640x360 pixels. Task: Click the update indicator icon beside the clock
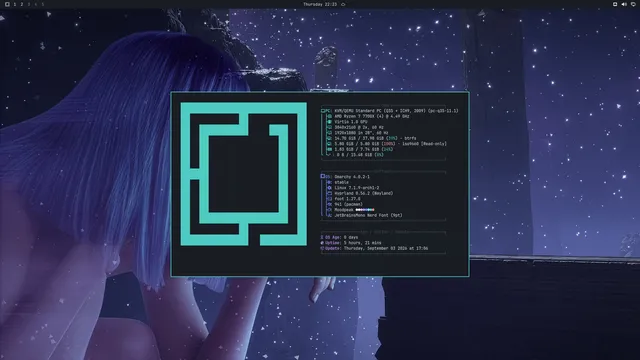click(x=343, y=4)
